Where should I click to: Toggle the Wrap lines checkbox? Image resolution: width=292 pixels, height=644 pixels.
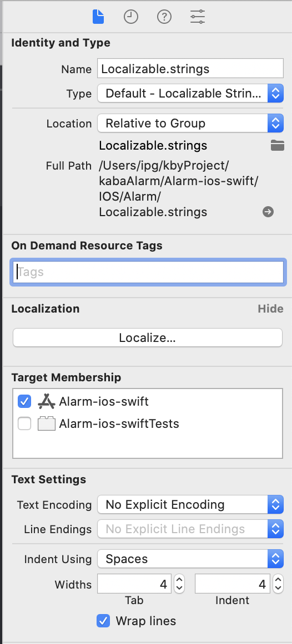pos(103,621)
